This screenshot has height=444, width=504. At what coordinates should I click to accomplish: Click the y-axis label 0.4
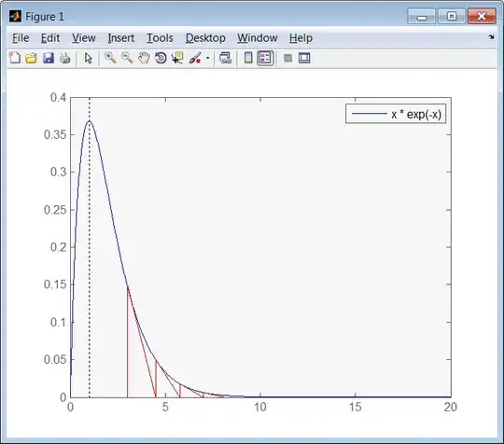[x=58, y=97]
